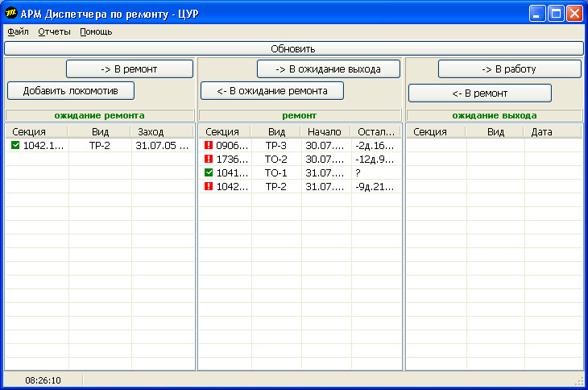This screenshot has width=588, height=390.
Task: Click the application icon in title bar
Action: click(11, 13)
